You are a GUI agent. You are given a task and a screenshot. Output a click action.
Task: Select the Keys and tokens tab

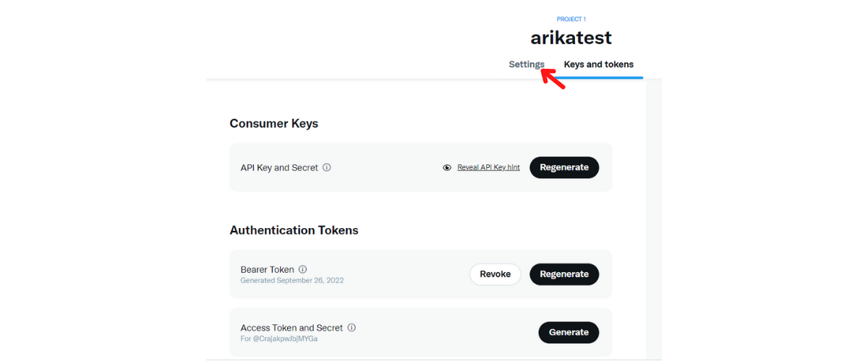click(x=598, y=64)
